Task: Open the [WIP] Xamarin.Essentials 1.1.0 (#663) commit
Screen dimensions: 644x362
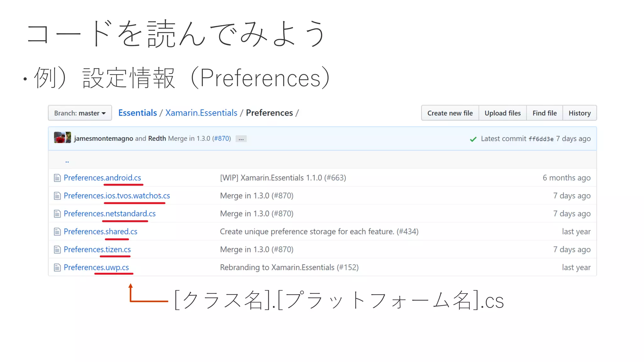Action: (283, 178)
